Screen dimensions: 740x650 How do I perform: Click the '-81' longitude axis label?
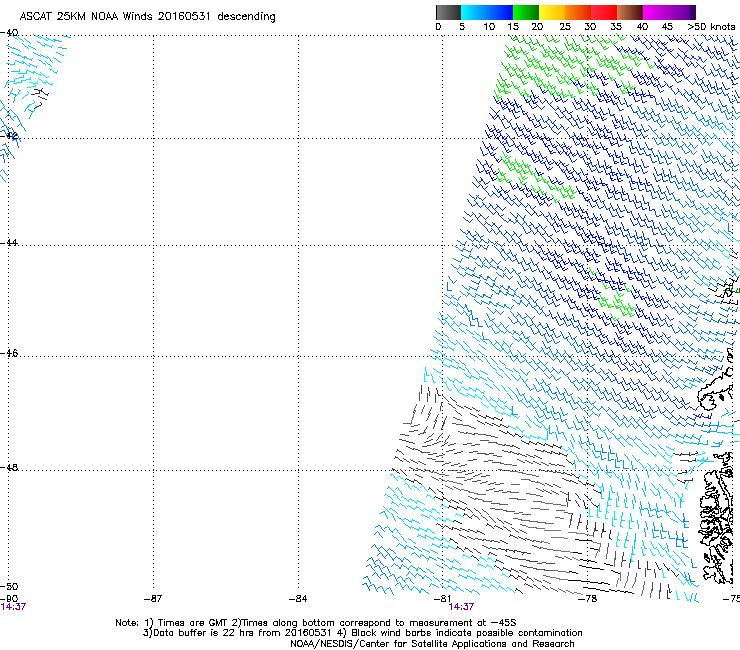pos(443,599)
